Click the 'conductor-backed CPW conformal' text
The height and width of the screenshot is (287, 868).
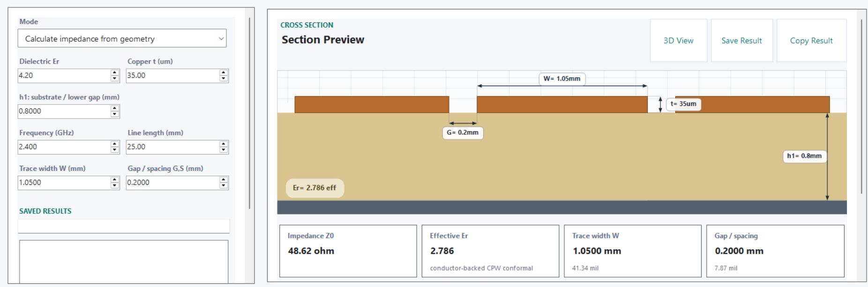pos(481,268)
